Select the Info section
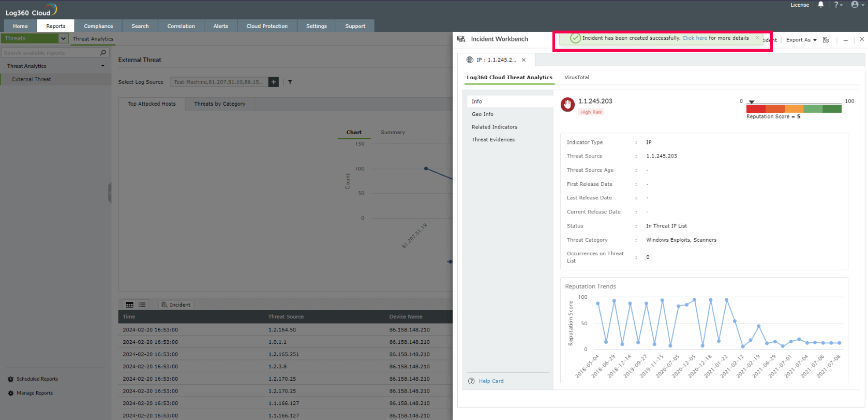The height and width of the screenshot is (420, 868). point(510,102)
